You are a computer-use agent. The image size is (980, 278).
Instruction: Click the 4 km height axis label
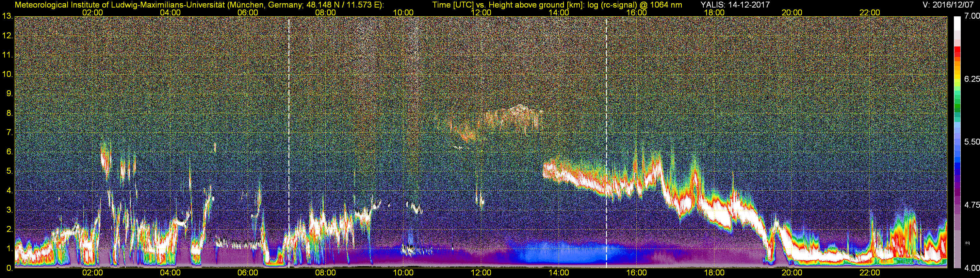9,190
